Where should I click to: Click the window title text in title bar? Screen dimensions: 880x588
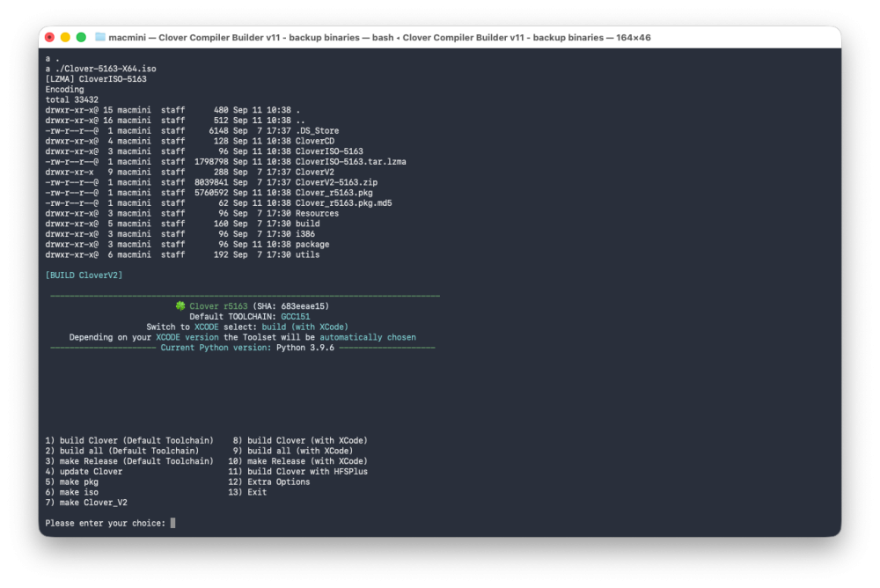point(379,38)
